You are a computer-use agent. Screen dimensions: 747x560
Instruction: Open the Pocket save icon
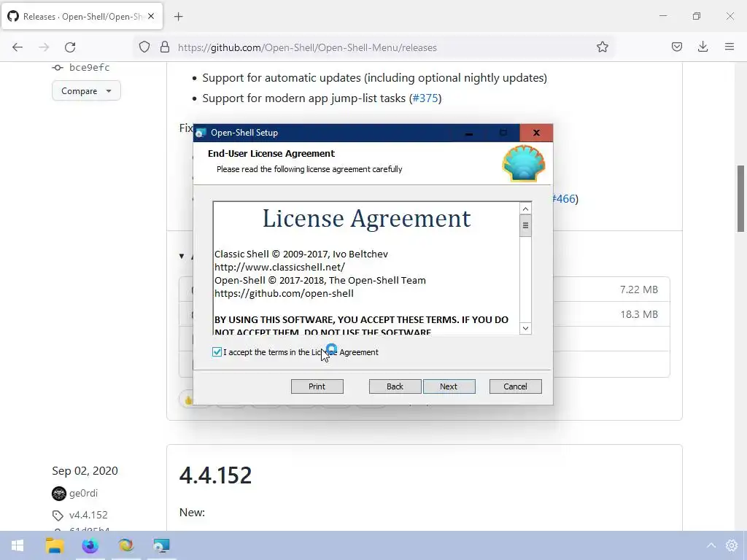pos(677,47)
